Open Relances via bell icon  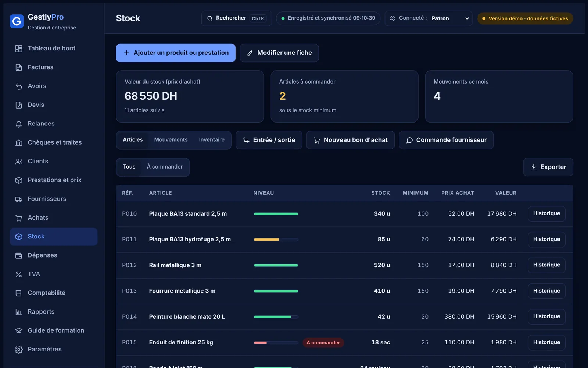(19, 124)
